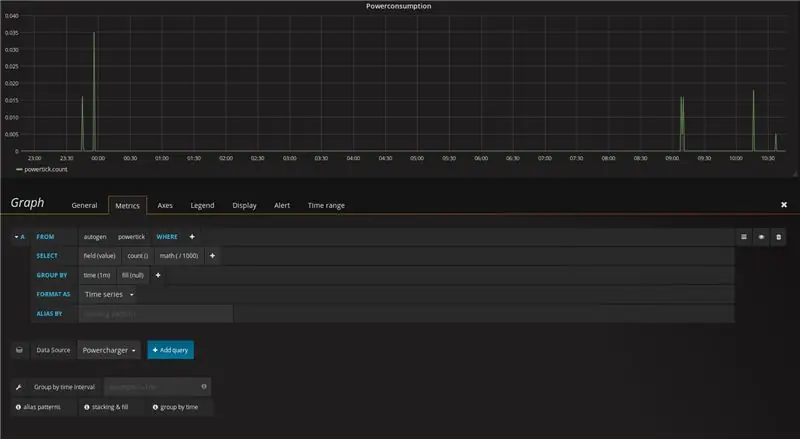The height and width of the screenshot is (439, 800).
Task: Click the math (/ 1000) segment
Action: pyautogui.click(x=179, y=256)
